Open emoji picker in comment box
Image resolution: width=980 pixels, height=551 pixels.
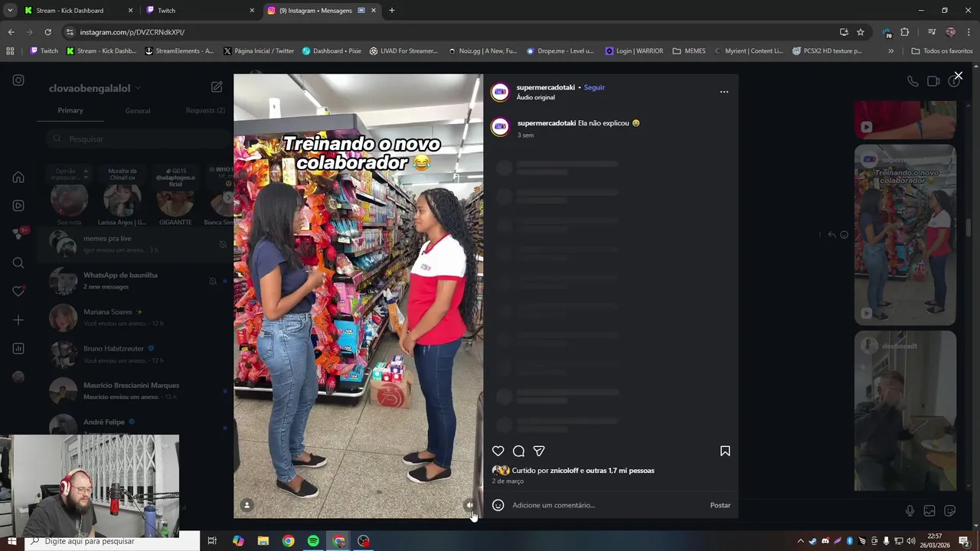[x=498, y=505]
